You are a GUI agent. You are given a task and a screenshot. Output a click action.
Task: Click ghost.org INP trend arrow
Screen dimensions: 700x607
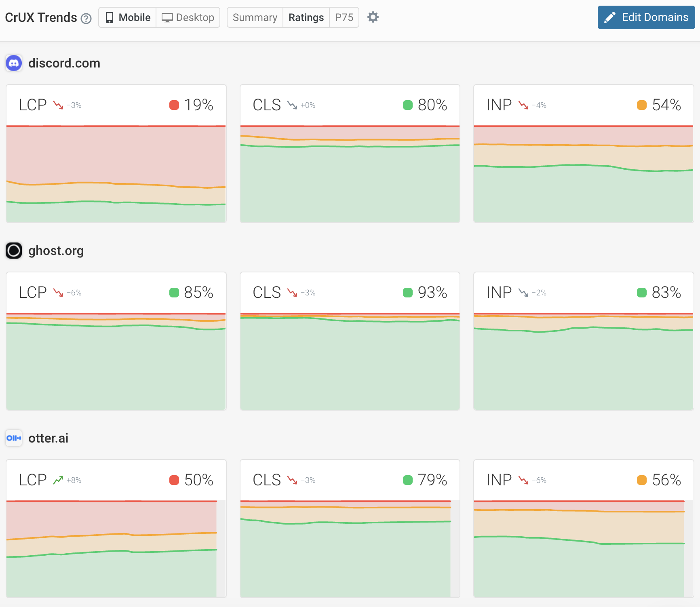point(523,293)
